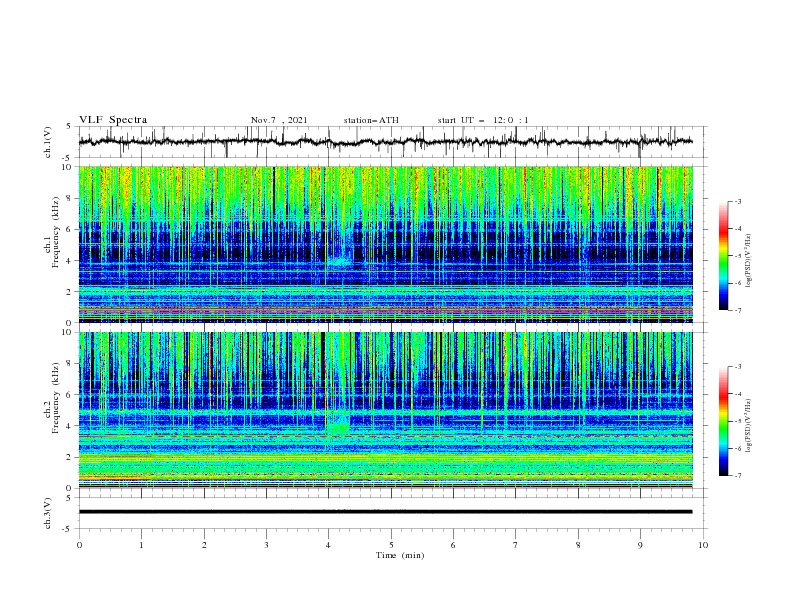Click the "-4" tick on the lower colorbar
Viewport: 792px width, 612px height.
click(737, 394)
